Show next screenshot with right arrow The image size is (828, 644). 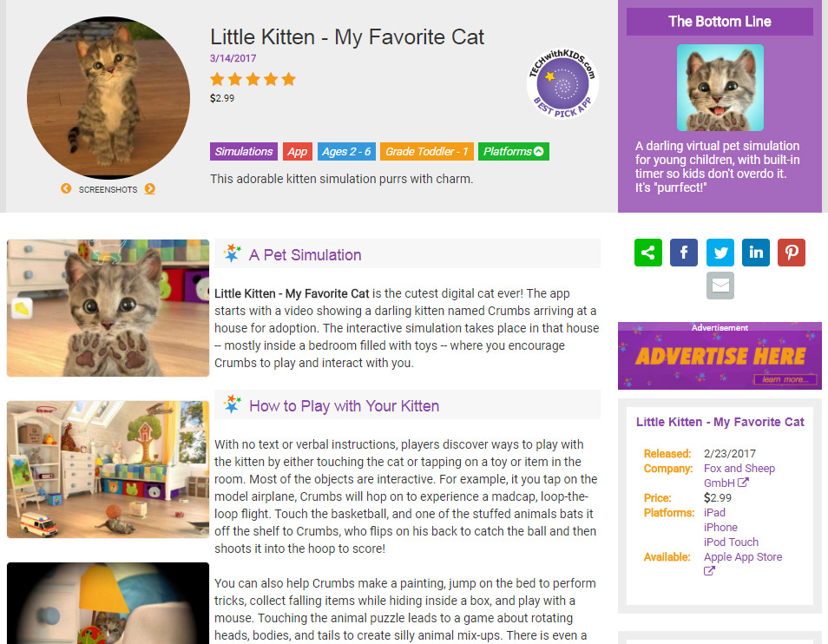coord(150,188)
